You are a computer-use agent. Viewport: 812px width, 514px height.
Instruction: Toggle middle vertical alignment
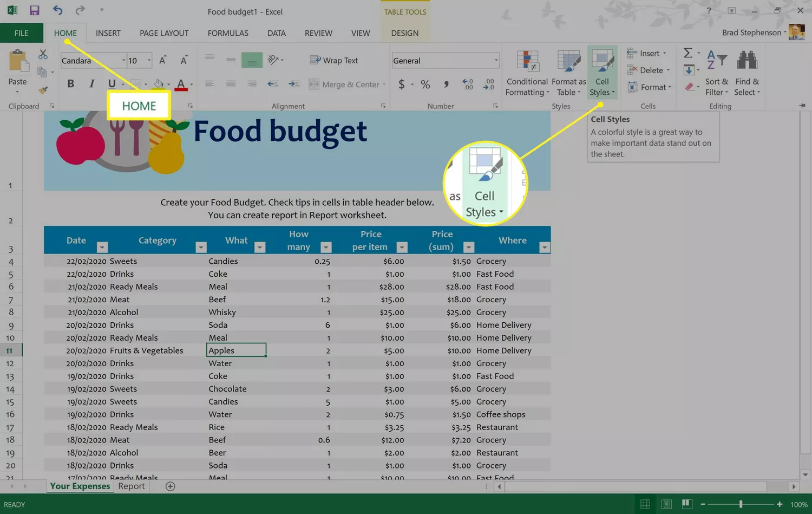point(231,60)
